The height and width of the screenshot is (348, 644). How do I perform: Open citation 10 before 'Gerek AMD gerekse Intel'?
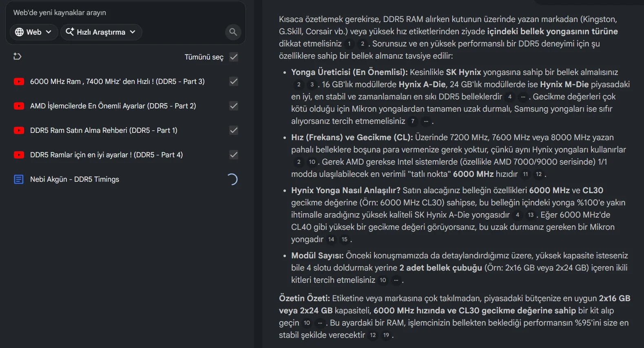[312, 162]
